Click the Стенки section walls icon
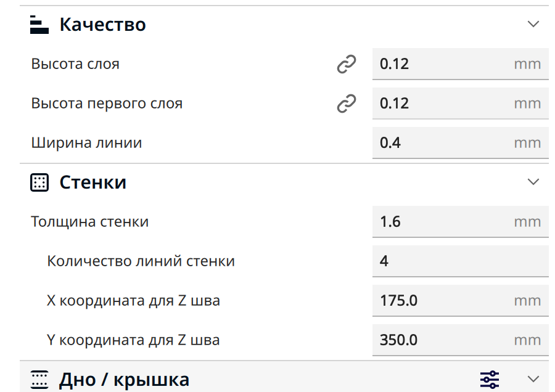Image resolution: width=555 pixels, height=392 pixels. [39, 182]
